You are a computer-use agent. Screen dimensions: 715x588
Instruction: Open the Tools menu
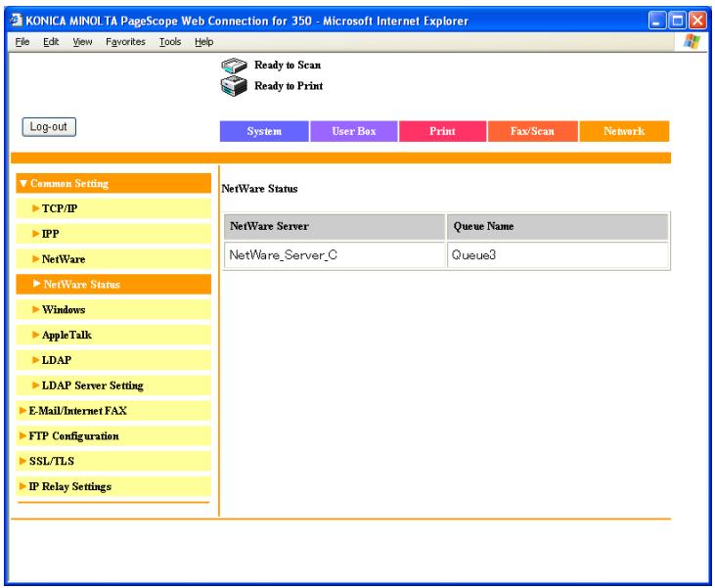170,42
